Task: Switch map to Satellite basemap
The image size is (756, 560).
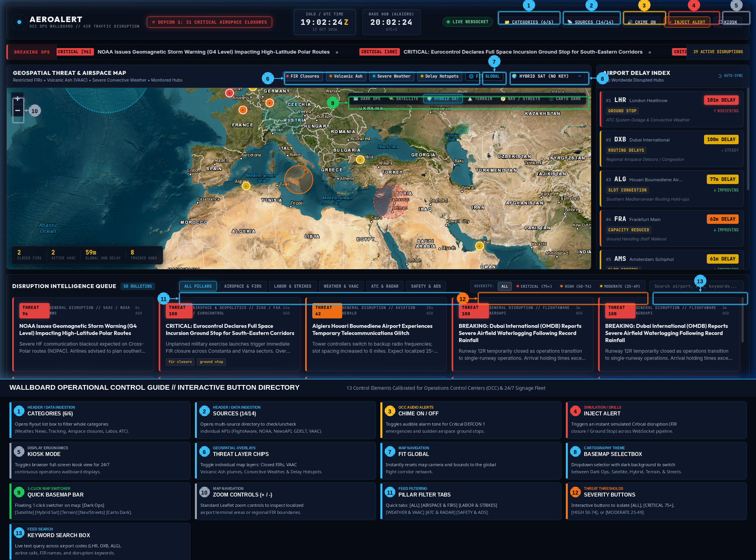Action: (403, 99)
